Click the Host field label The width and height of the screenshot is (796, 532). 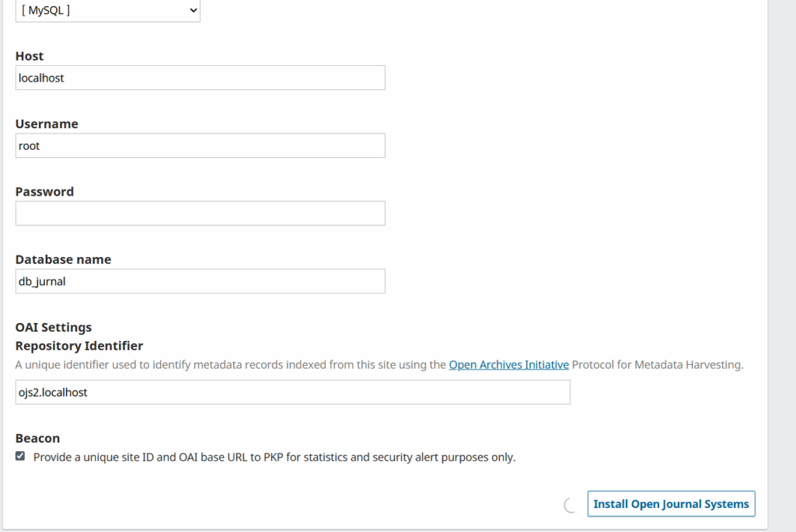30,56
